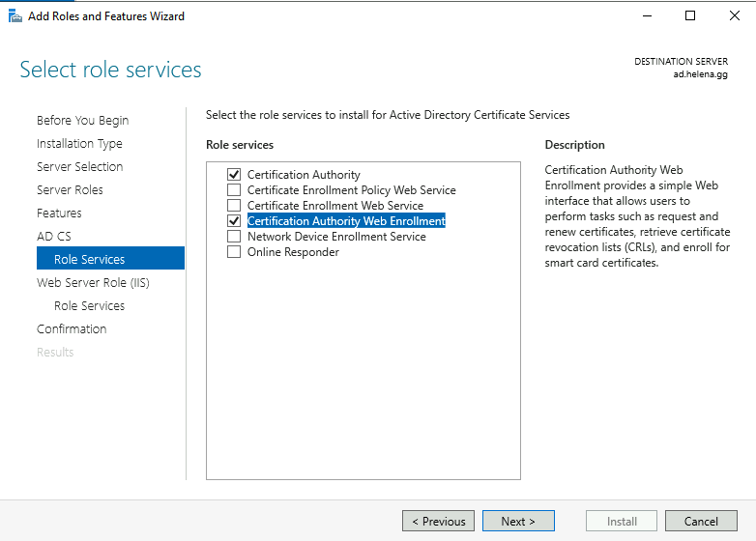Open the AD CS step
This screenshot has height=541, width=756.
[x=53, y=237]
